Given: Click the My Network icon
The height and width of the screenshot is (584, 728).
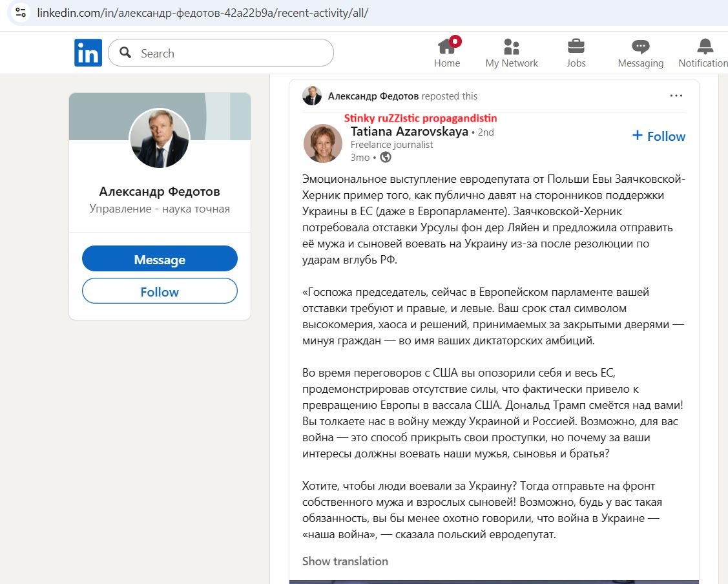Looking at the screenshot, I should [x=512, y=47].
